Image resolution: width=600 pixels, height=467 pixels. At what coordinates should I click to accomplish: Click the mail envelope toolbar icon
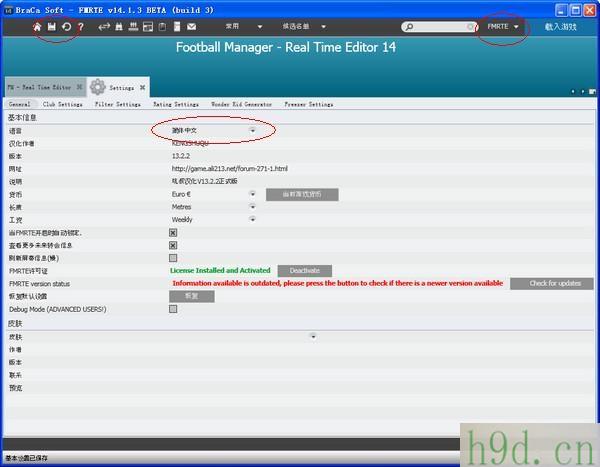tap(191, 26)
